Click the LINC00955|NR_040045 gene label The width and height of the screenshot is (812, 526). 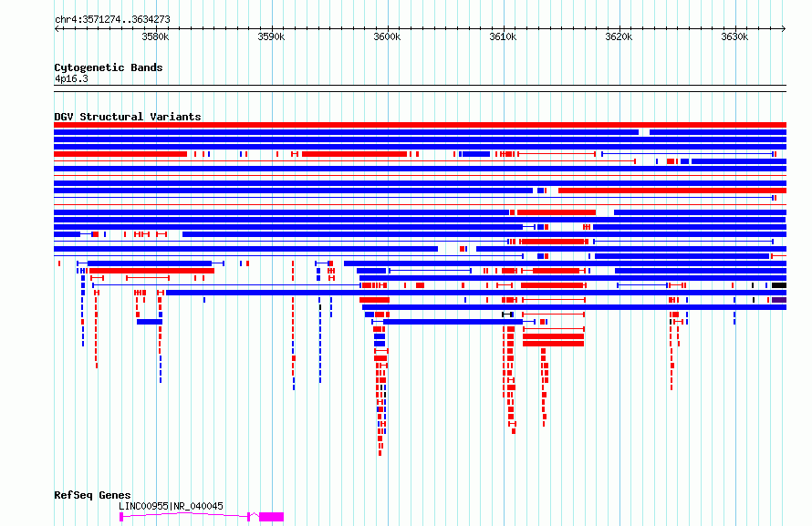tap(171, 506)
